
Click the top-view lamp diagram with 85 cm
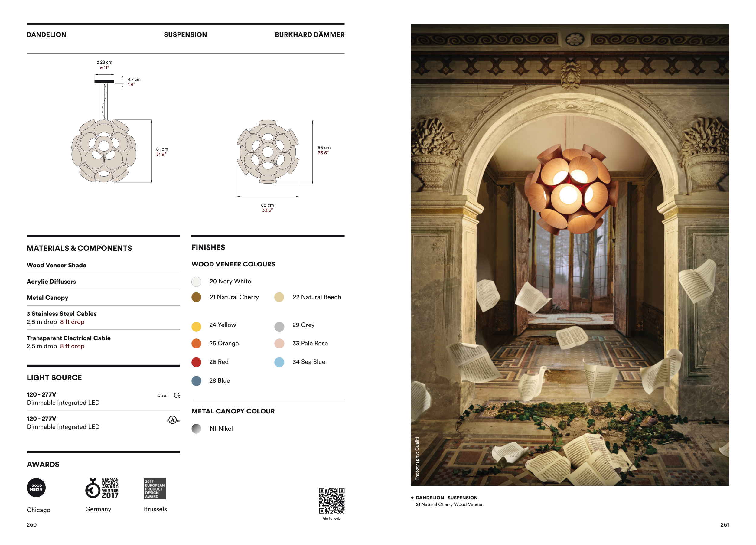268,152
